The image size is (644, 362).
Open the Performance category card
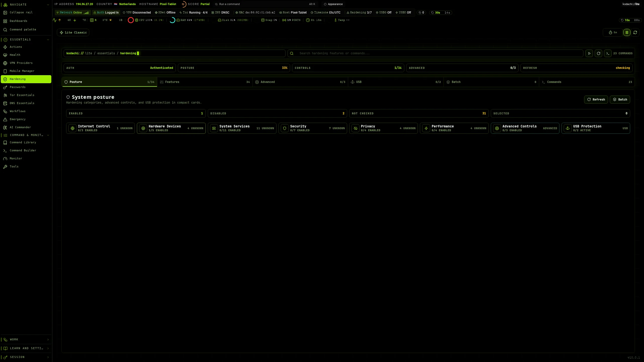[454, 128]
